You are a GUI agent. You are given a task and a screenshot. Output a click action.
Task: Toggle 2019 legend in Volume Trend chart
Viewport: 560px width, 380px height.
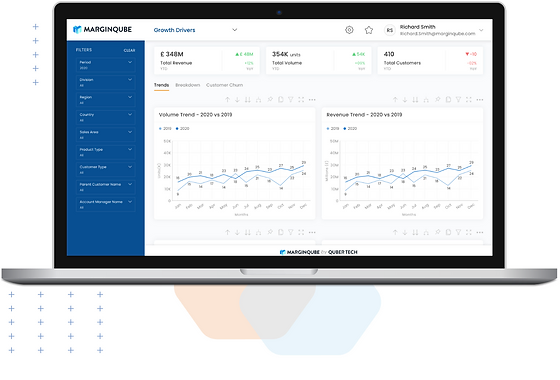pos(165,129)
